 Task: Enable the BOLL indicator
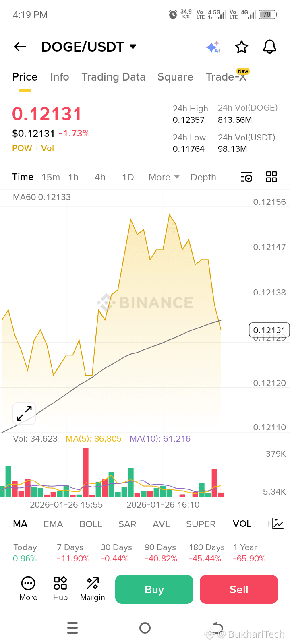[x=91, y=524]
